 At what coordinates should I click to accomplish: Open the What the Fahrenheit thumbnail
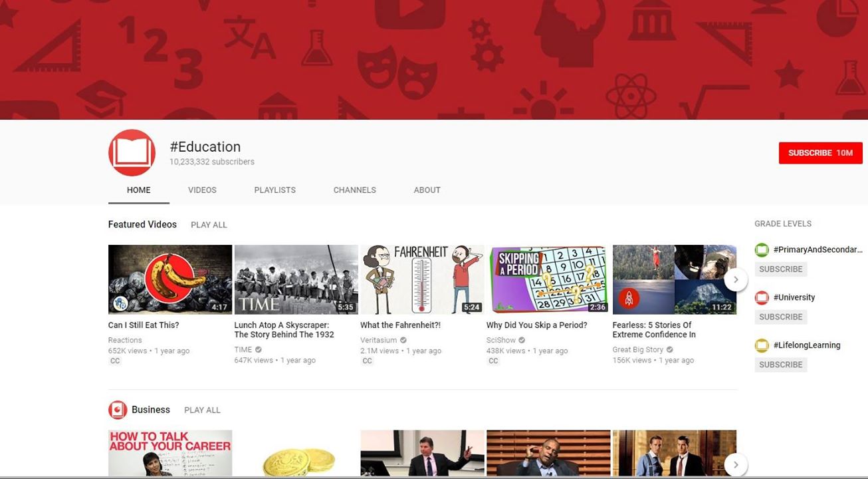point(422,279)
